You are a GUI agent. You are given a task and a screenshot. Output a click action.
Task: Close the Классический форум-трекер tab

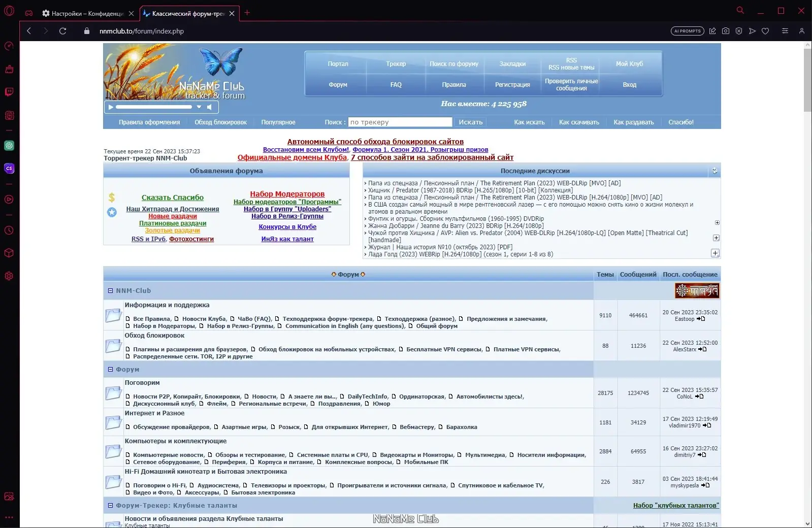(232, 14)
